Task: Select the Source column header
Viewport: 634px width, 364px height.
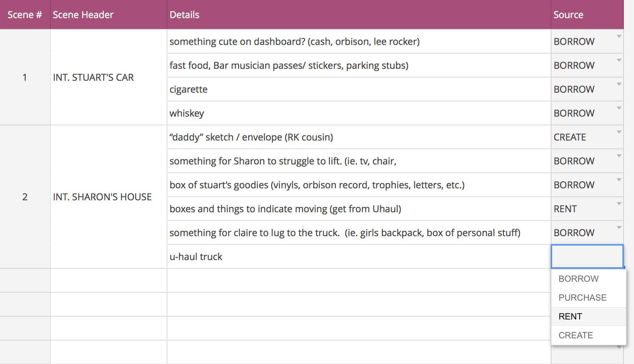Action: coord(568,14)
